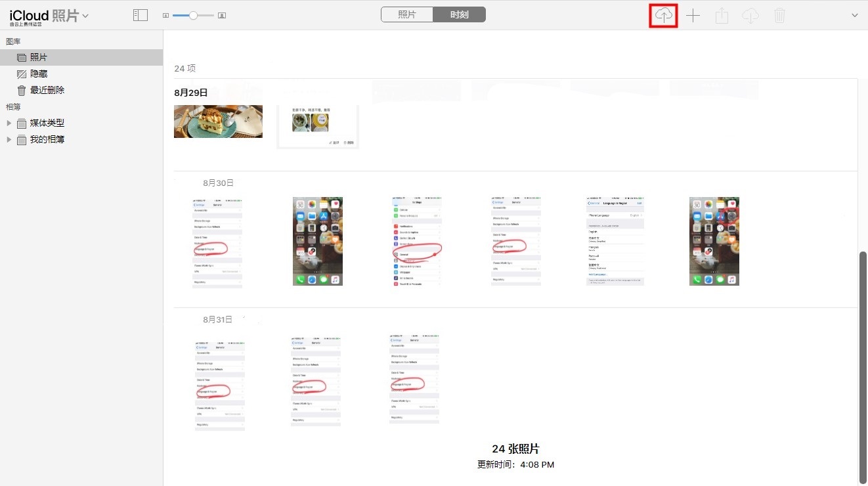Viewport: 868px width, 486px height.
Task: Open the account chevron menu at top right
Action: 854,15
